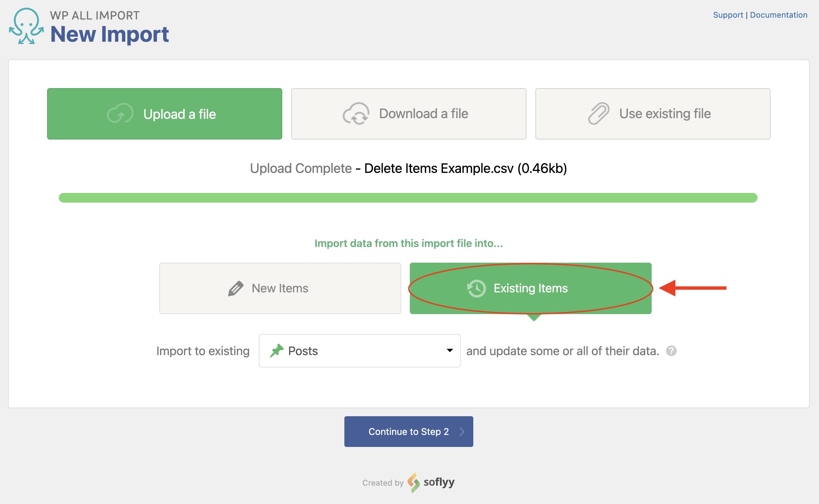Switch to the Download a file tab

[408, 114]
